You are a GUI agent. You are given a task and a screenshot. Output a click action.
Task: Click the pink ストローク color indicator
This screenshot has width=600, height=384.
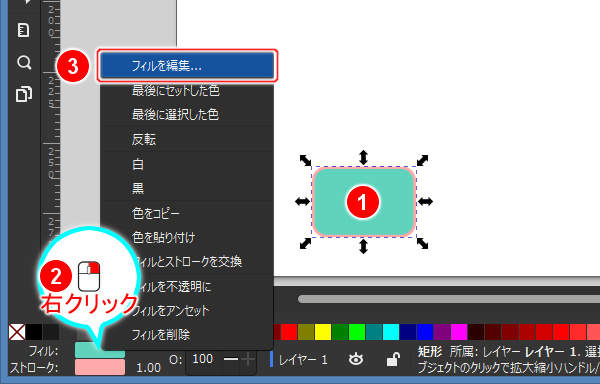[100, 367]
